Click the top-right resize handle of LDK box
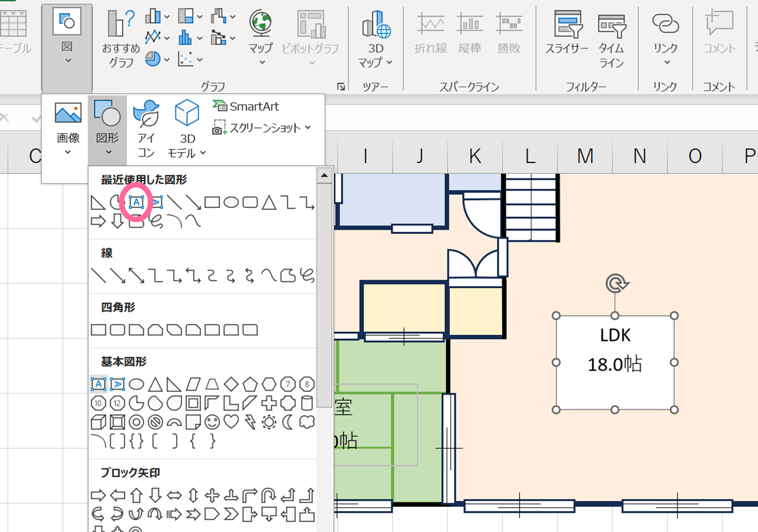Screen dimensions: 758x532 [674, 315]
